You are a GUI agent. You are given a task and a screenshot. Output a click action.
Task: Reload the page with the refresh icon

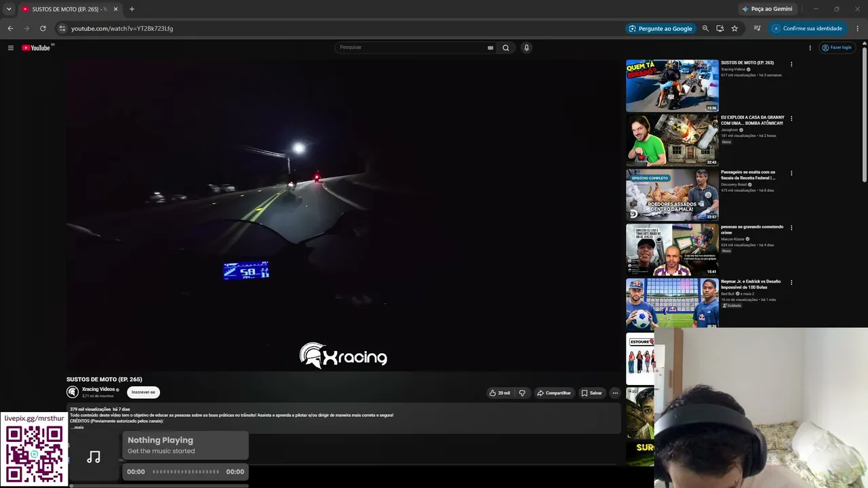[x=43, y=28]
